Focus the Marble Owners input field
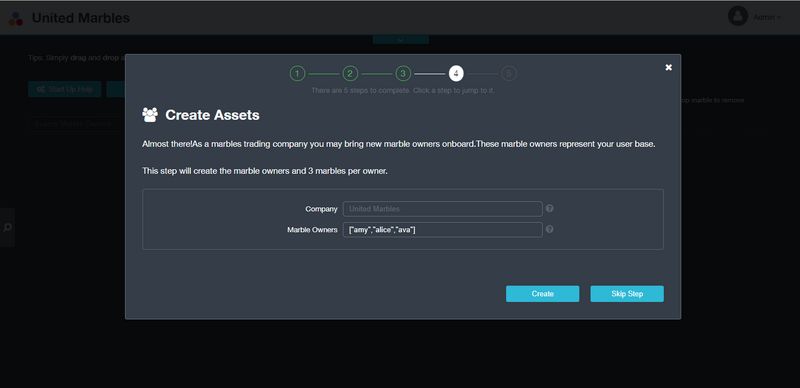The height and width of the screenshot is (388, 800). 442,230
